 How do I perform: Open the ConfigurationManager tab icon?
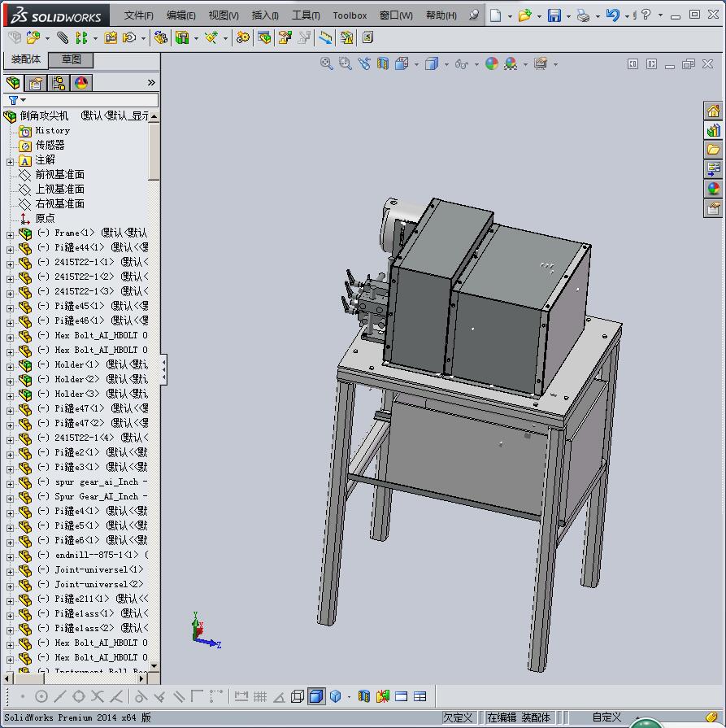59,83
